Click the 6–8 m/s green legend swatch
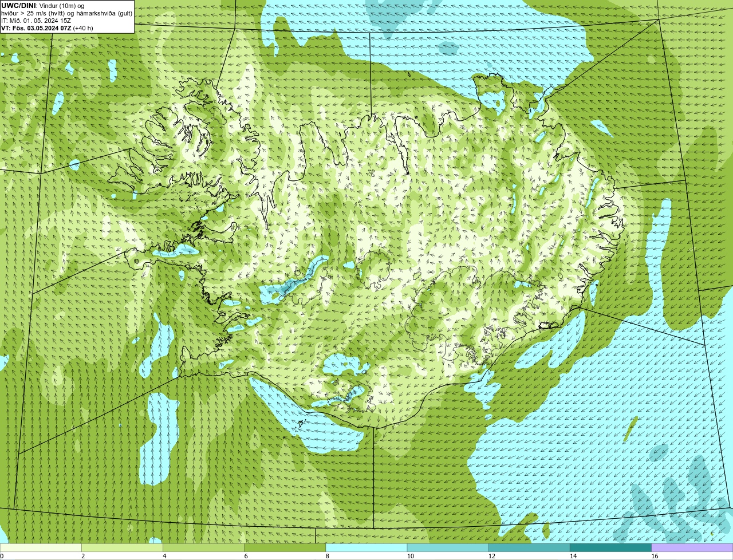The width and height of the screenshot is (733, 560). click(x=285, y=547)
